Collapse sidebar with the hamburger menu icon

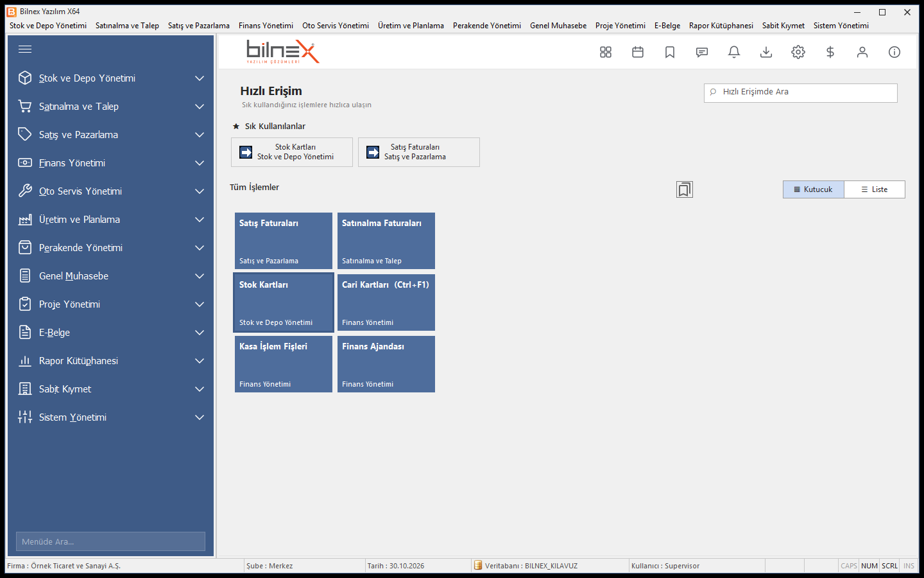[25, 49]
